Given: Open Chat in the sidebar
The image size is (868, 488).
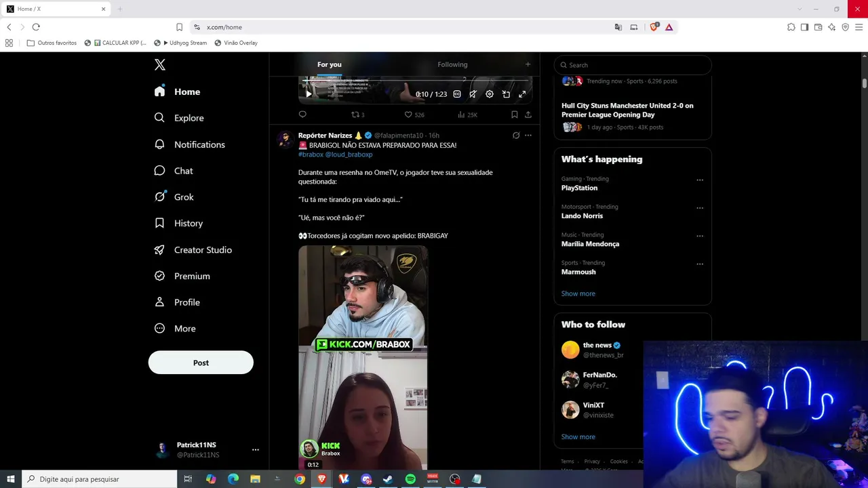Looking at the screenshot, I should click(173, 171).
